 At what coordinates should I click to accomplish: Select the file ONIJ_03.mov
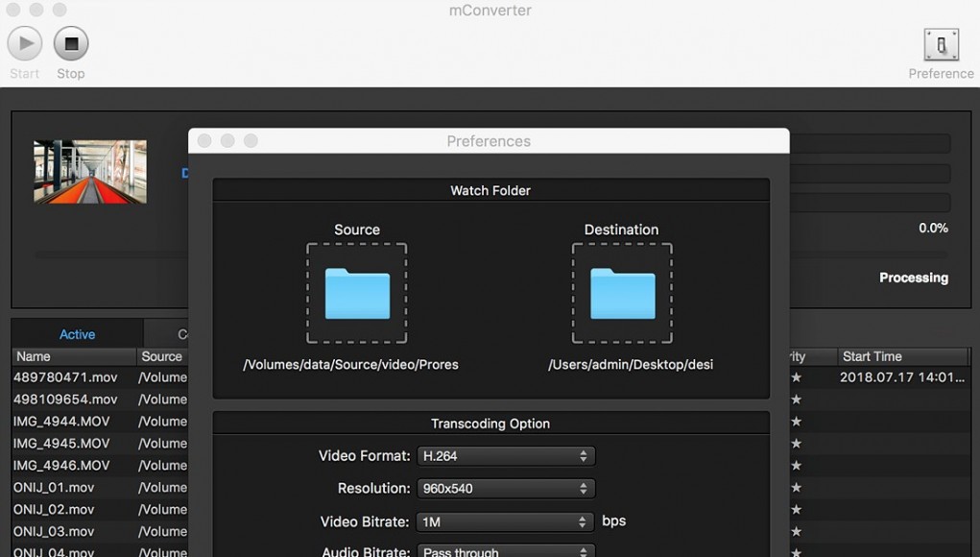coord(54,531)
